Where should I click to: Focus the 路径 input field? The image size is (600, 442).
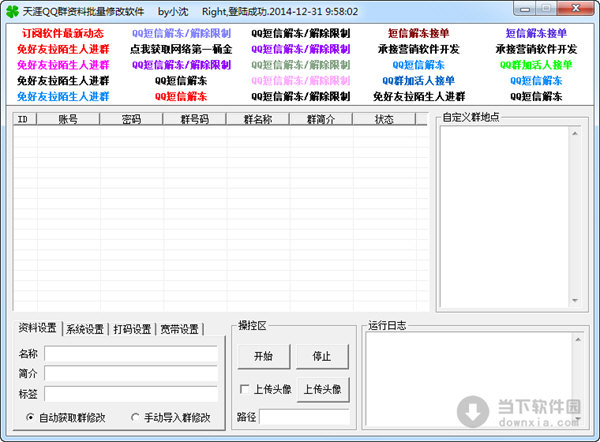point(305,417)
